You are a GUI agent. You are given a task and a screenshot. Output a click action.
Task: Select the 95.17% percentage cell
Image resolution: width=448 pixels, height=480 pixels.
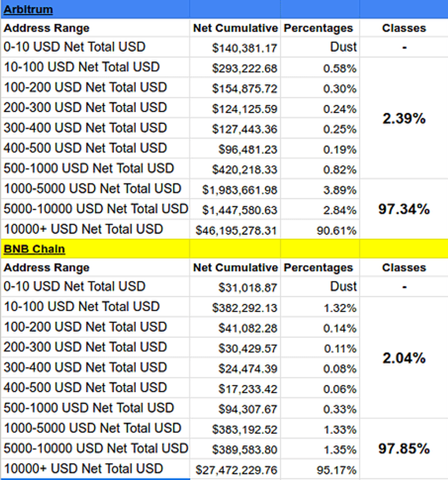coord(336,470)
